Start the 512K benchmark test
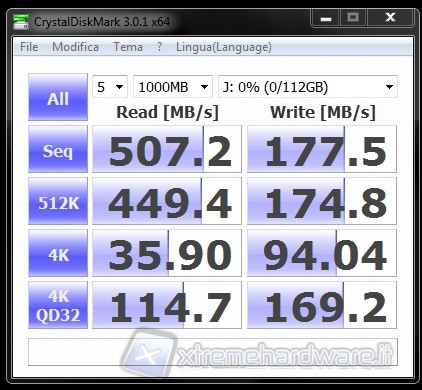The height and width of the screenshot is (390, 422). [x=58, y=201]
